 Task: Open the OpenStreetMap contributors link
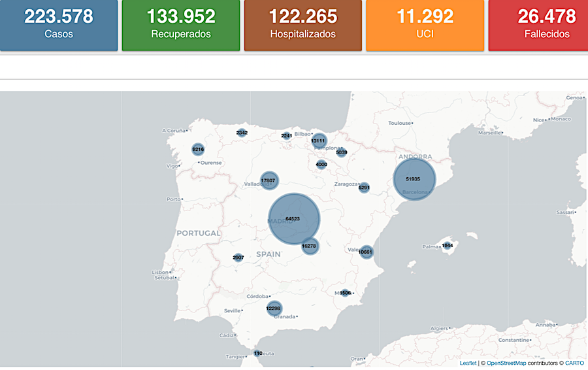click(x=506, y=363)
